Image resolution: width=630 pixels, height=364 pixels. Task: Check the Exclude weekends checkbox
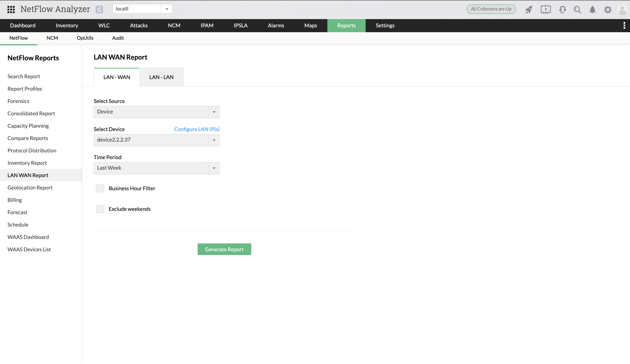click(x=100, y=209)
